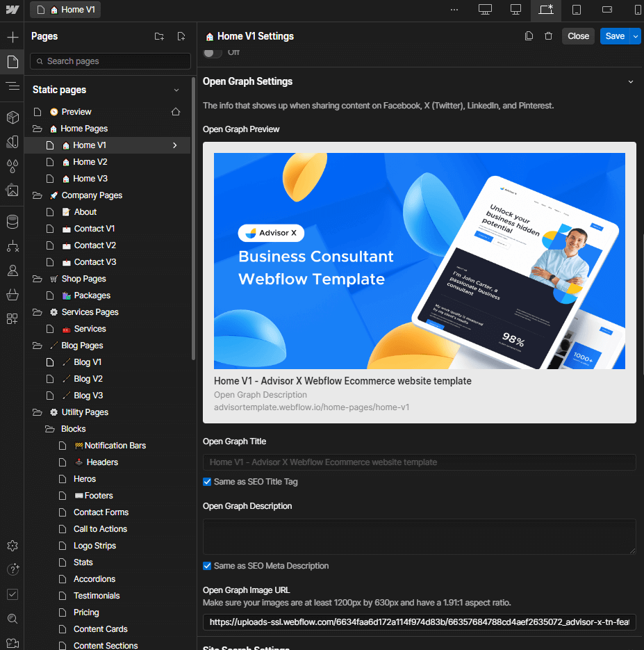Delete Home V1 page trash icon
Screen dimensions: 644x650
pyautogui.click(x=548, y=36)
